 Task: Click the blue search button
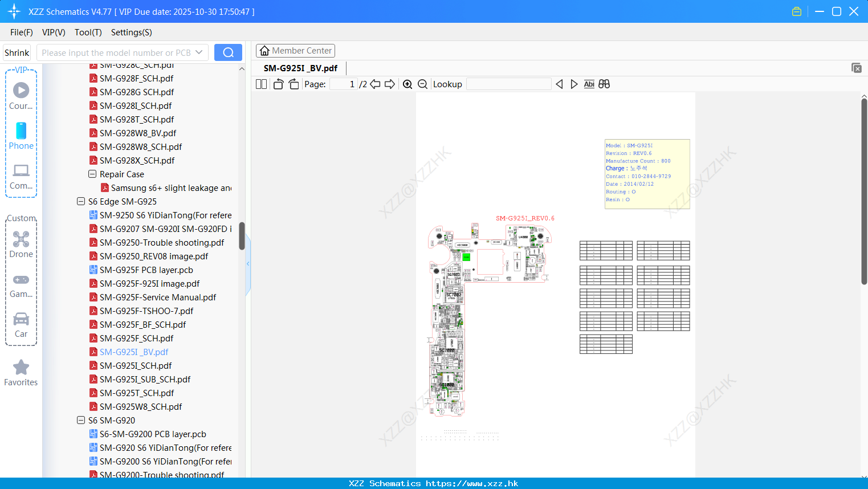click(x=228, y=52)
